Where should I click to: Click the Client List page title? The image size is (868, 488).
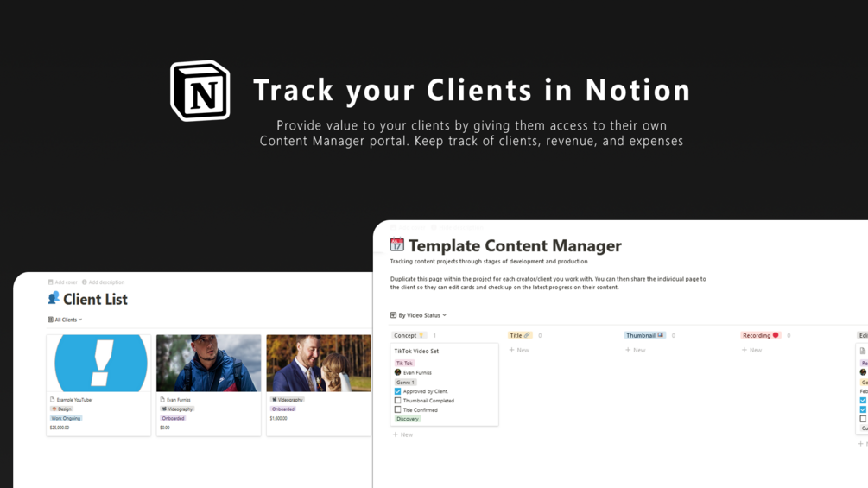(95, 300)
